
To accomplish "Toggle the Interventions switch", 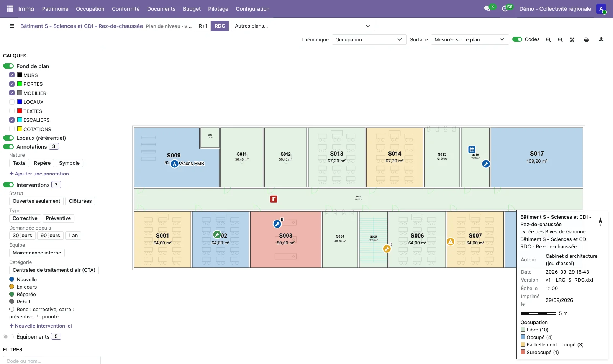I will tap(8, 185).
